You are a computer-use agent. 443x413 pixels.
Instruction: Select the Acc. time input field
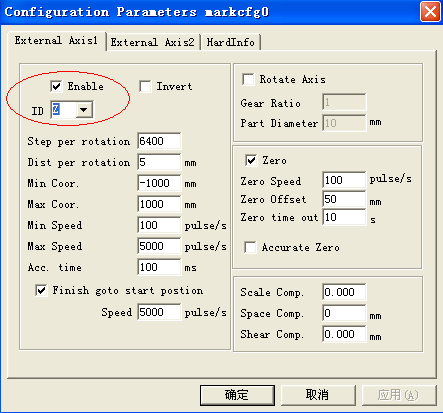(x=159, y=267)
